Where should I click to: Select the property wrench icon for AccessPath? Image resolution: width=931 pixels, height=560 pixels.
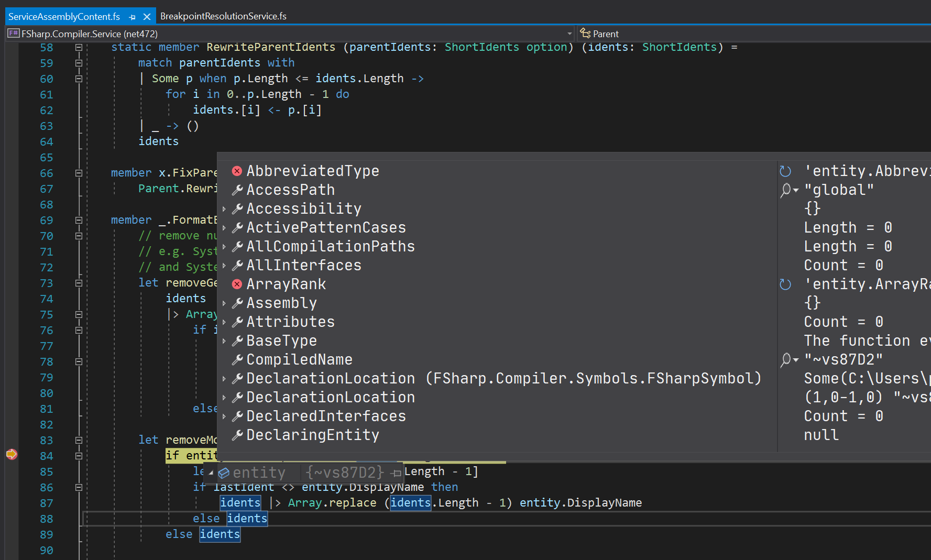(x=237, y=190)
